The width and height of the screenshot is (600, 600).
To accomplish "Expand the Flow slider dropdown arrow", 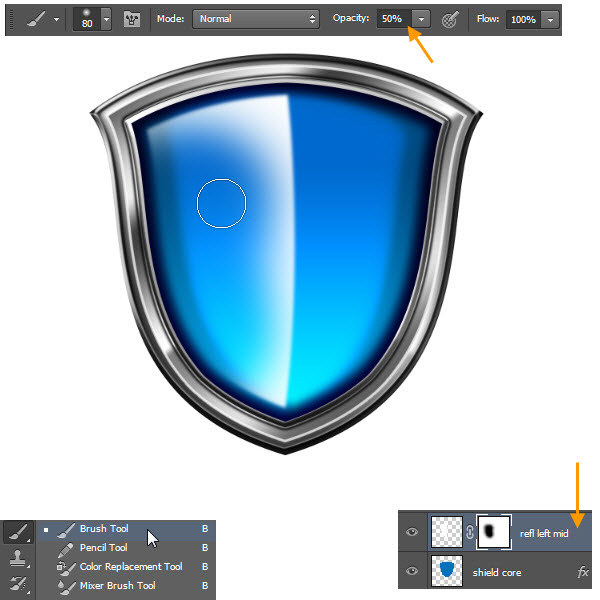I will tap(549, 19).
